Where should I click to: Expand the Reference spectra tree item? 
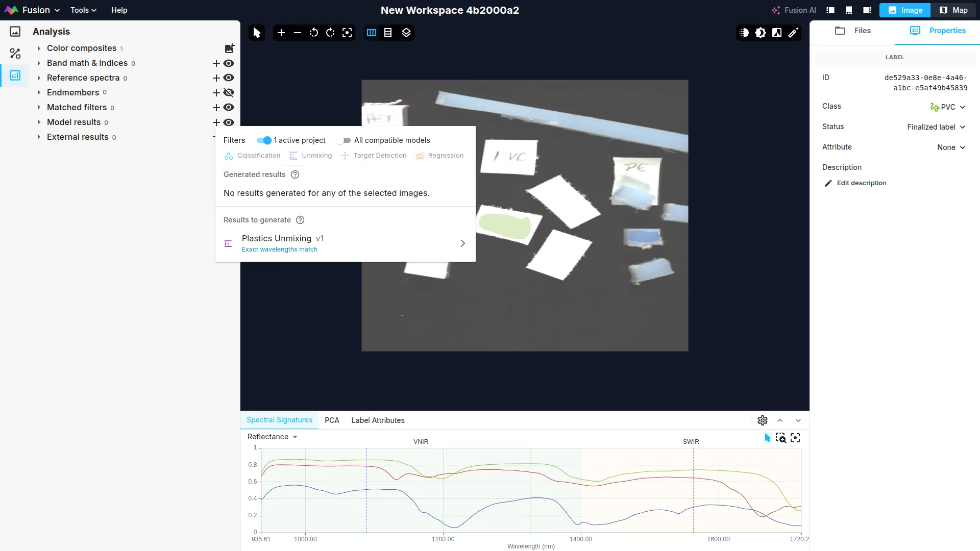(x=39, y=78)
